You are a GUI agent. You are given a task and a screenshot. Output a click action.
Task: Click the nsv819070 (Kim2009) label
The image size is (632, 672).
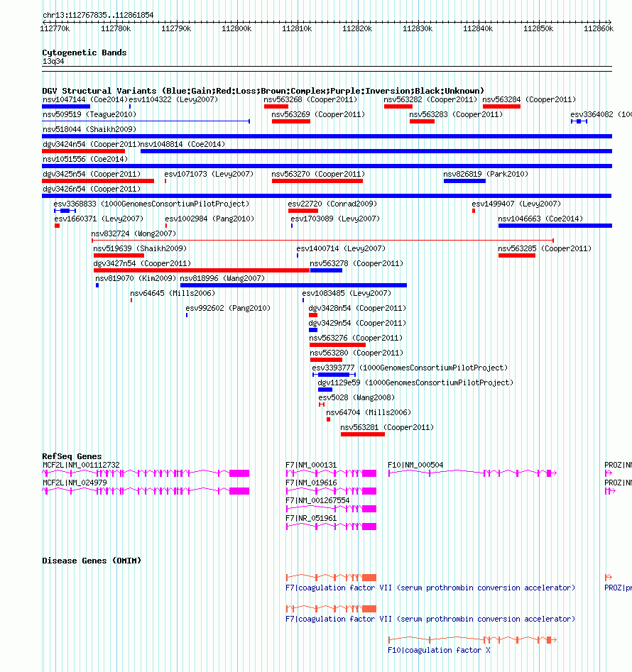click(x=136, y=279)
